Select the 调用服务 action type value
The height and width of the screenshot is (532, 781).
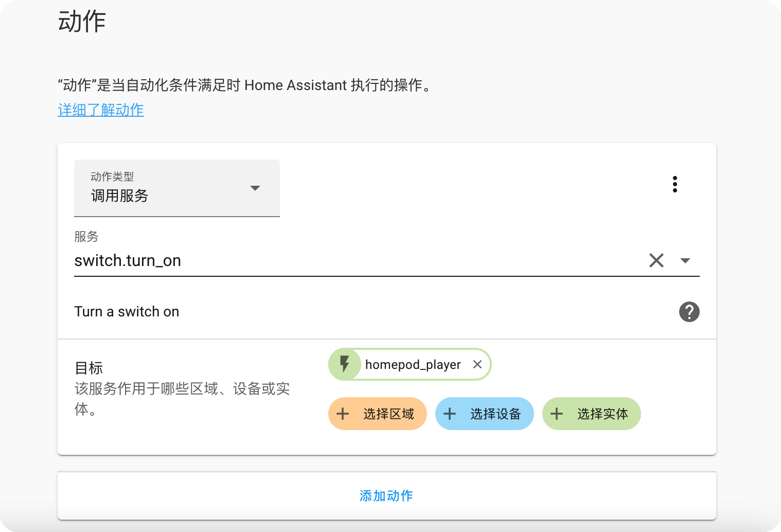pos(120,196)
